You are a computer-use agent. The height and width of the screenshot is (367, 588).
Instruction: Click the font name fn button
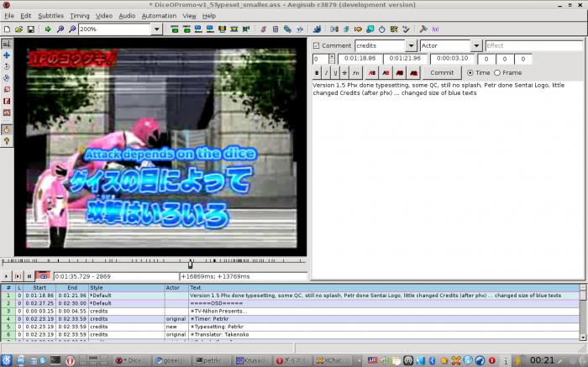[355, 73]
